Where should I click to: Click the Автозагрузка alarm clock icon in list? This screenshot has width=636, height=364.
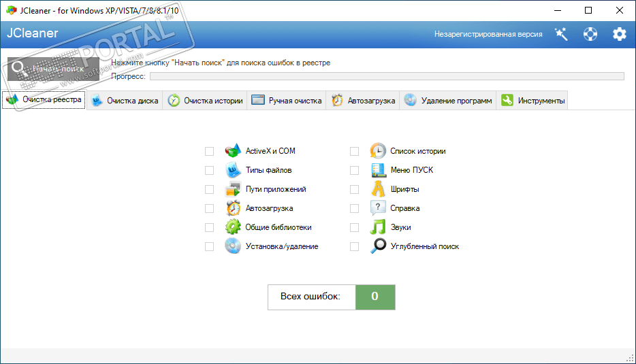point(233,208)
